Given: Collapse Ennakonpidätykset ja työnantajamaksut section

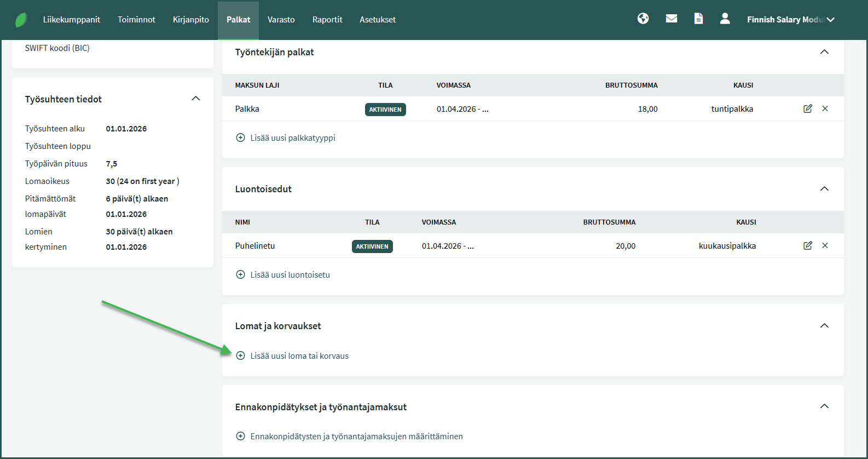Looking at the screenshot, I should (x=824, y=406).
